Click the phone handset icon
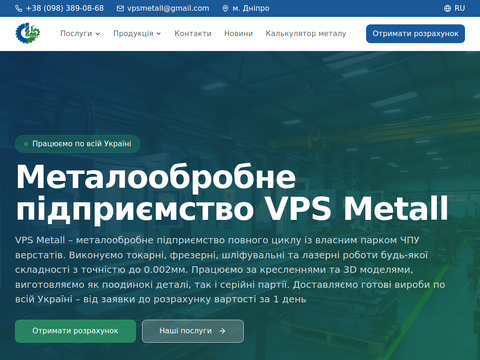The height and width of the screenshot is (360, 480). coord(19,8)
